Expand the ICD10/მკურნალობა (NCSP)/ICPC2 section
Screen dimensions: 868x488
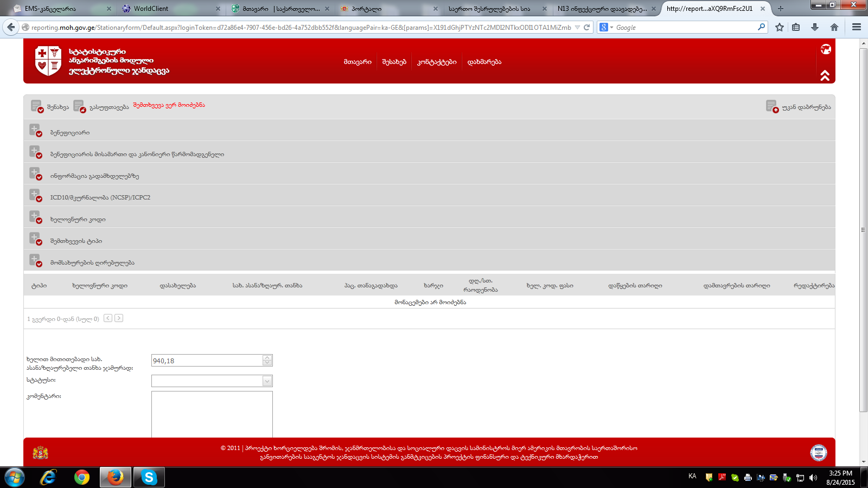tap(35, 196)
